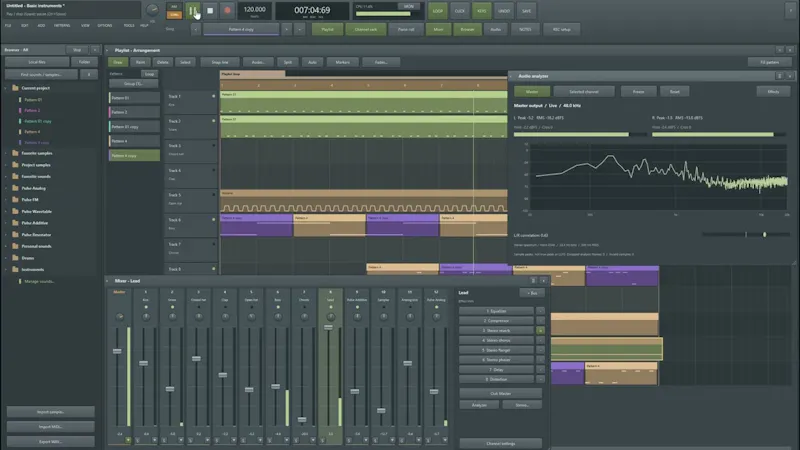
Task: Click the Master channel pan knob
Action: pos(119,317)
